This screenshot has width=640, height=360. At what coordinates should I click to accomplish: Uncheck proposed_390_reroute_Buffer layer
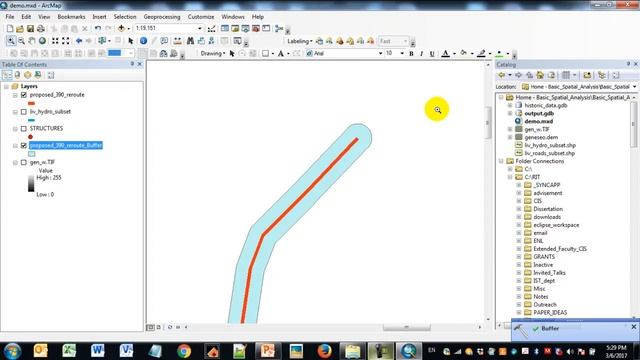click(24, 145)
